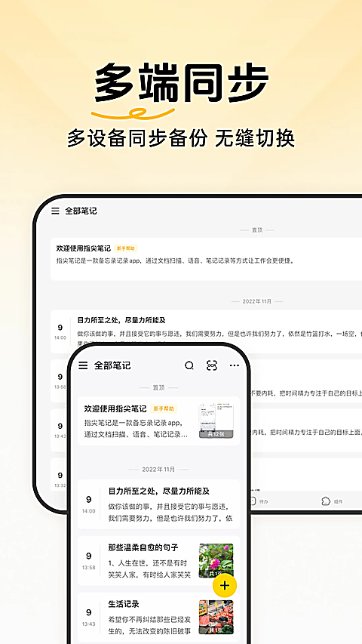This screenshot has width=362, height=644.
Task: Open the 生活记录 market photo thumbnail
Action: tap(216, 618)
